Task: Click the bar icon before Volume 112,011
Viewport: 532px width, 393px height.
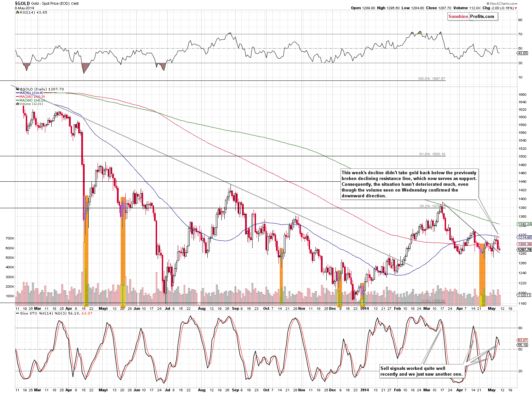Action: pos(18,104)
